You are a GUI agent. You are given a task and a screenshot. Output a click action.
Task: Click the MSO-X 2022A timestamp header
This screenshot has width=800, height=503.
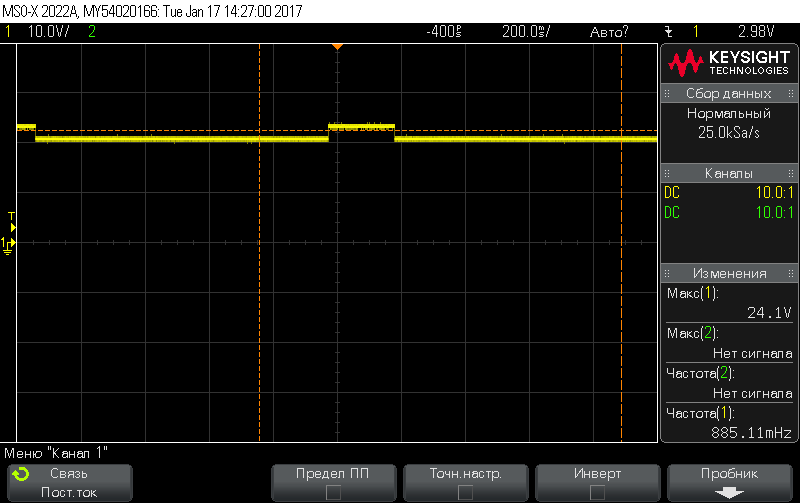pyautogui.click(x=153, y=11)
